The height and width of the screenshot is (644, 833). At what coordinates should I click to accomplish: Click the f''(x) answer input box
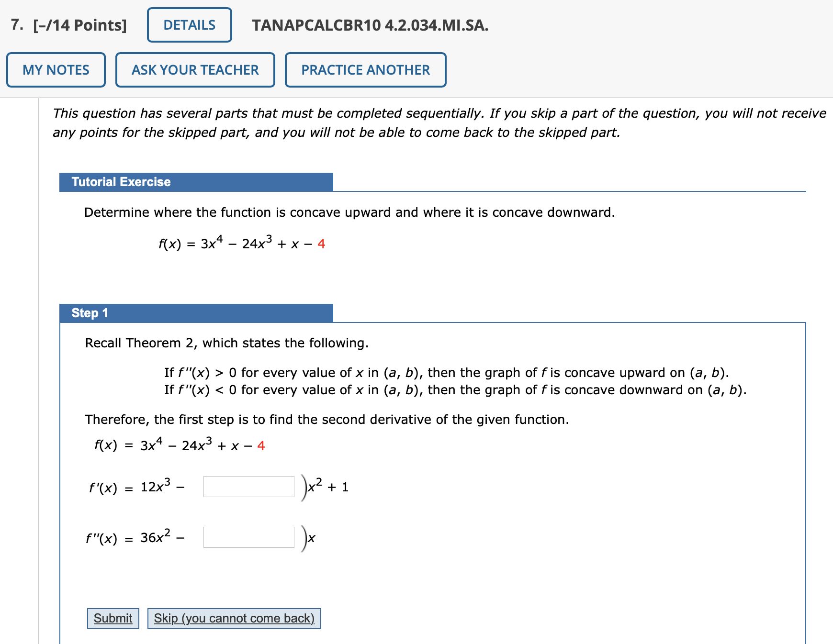tap(248, 537)
